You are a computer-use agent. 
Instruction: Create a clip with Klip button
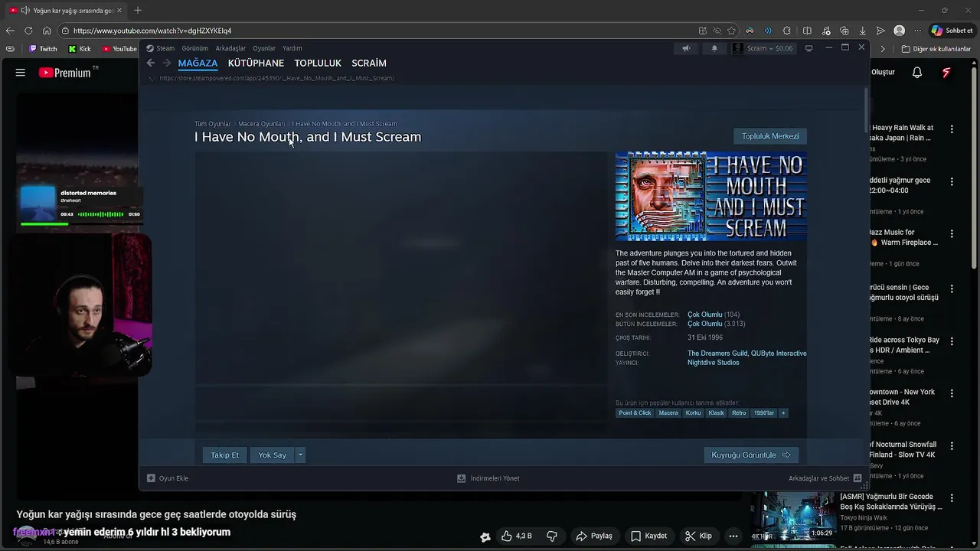click(x=699, y=536)
